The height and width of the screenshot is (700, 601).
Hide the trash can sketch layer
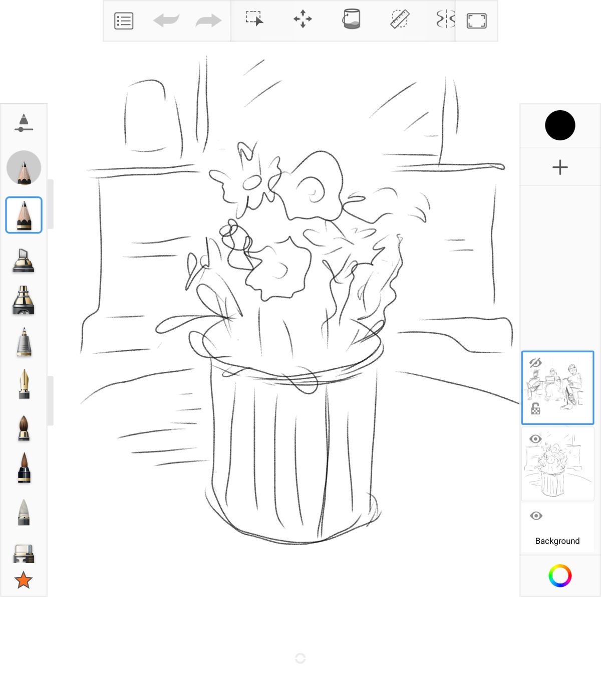click(x=535, y=439)
